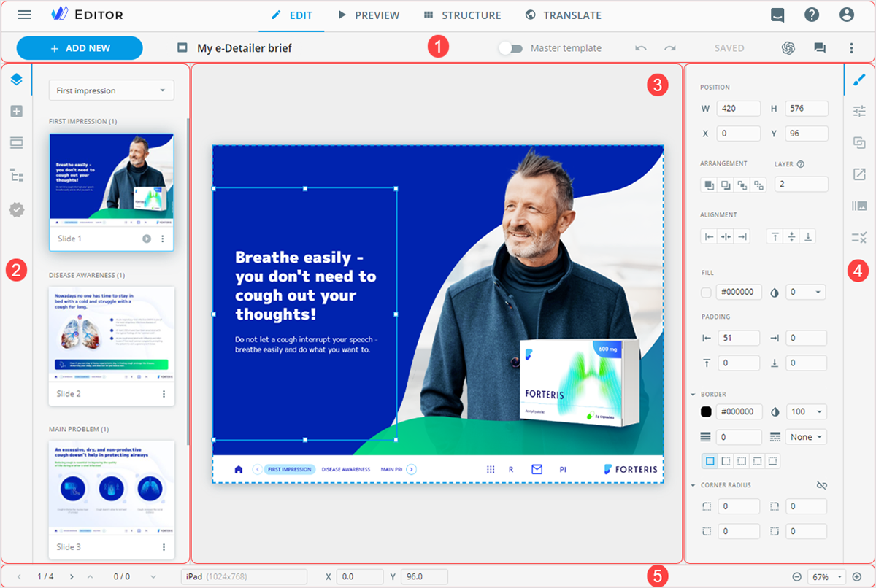This screenshot has height=588, width=876.
Task: Open the hamburger main menu
Action: (x=25, y=15)
